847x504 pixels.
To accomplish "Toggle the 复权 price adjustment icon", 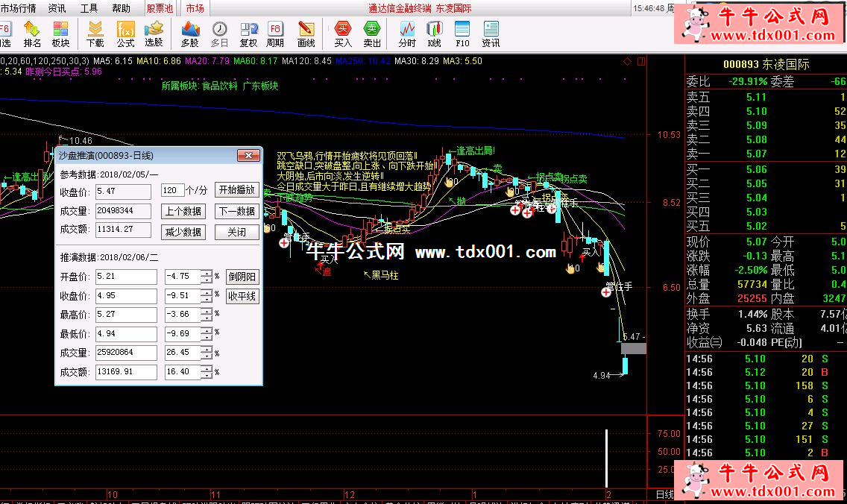I will [x=248, y=34].
